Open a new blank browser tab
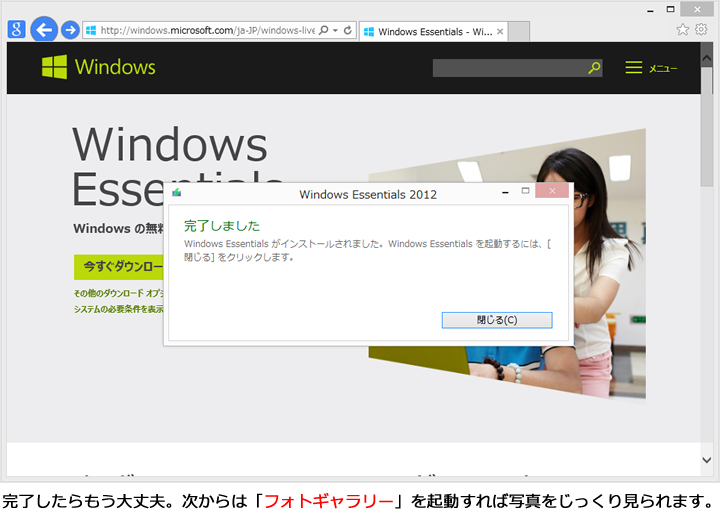The height and width of the screenshot is (510, 720). tap(519, 31)
